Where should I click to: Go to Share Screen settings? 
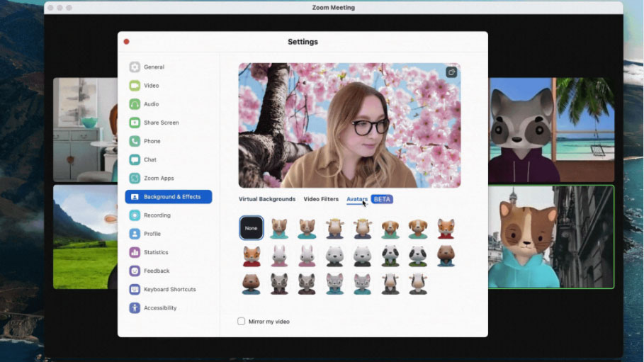point(161,123)
